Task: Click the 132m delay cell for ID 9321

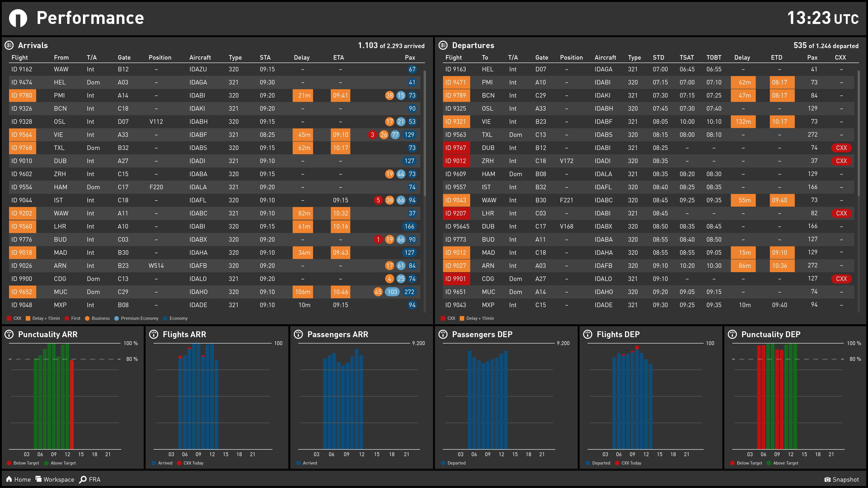Action: pos(743,121)
